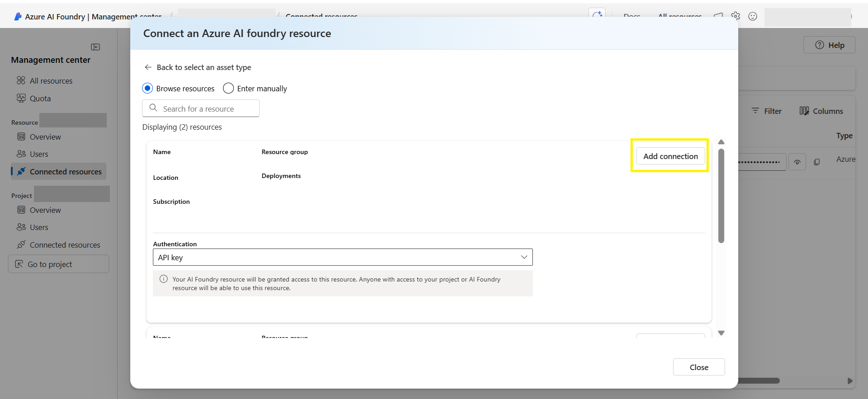Click the background page horizontal scrollbar thumb
868x399 pixels.
(x=759, y=380)
